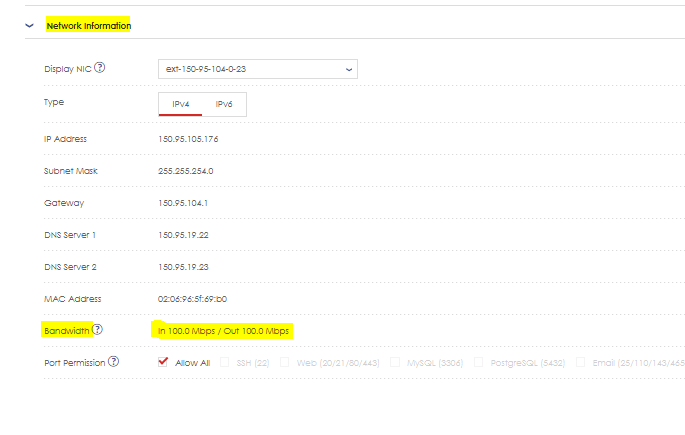Switch to the IPv6 tab
The height and width of the screenshot is (435, 685).
pos(224,104)
